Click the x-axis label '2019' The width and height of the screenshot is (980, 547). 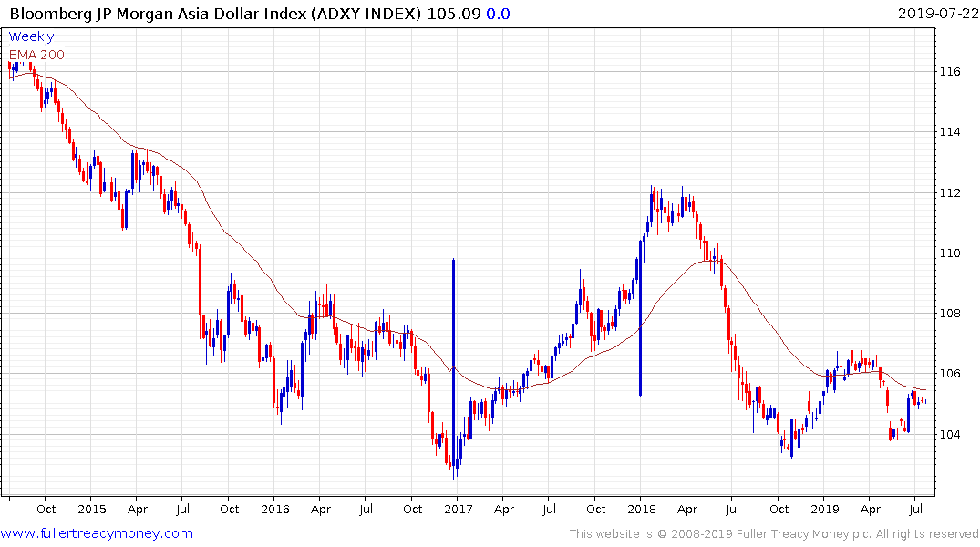point(824,509)
